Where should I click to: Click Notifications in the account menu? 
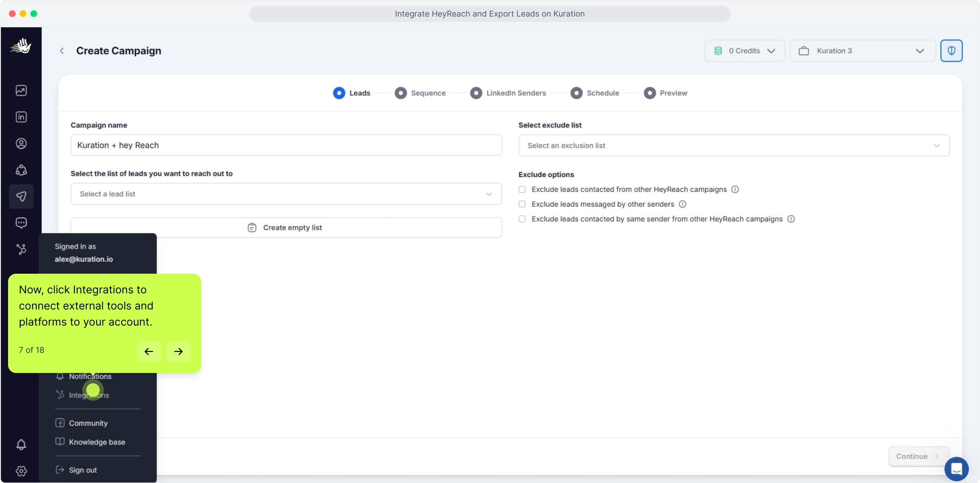(84, 377)
